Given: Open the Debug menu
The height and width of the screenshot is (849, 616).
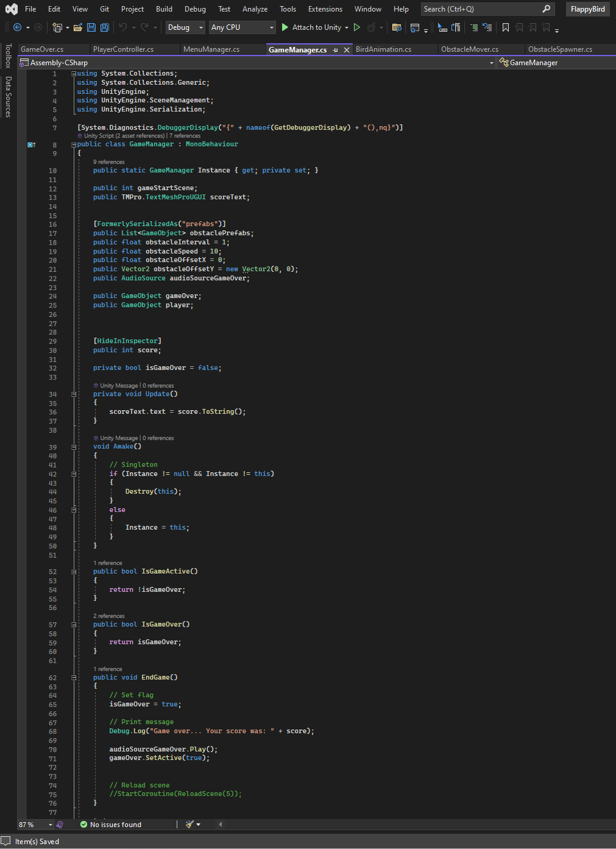Looking at the screenshot, I should (x=195, y=9).
